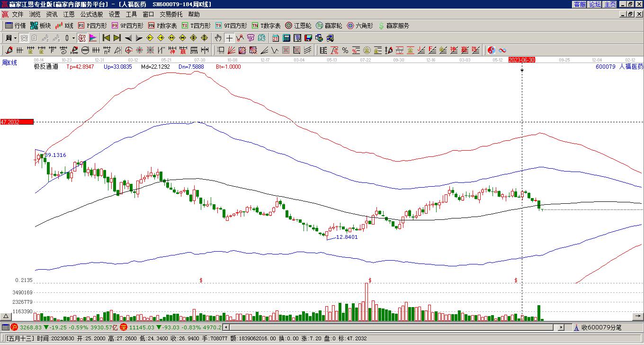
Task: Click the percent sign drawing tool
Action: (345, 50)
